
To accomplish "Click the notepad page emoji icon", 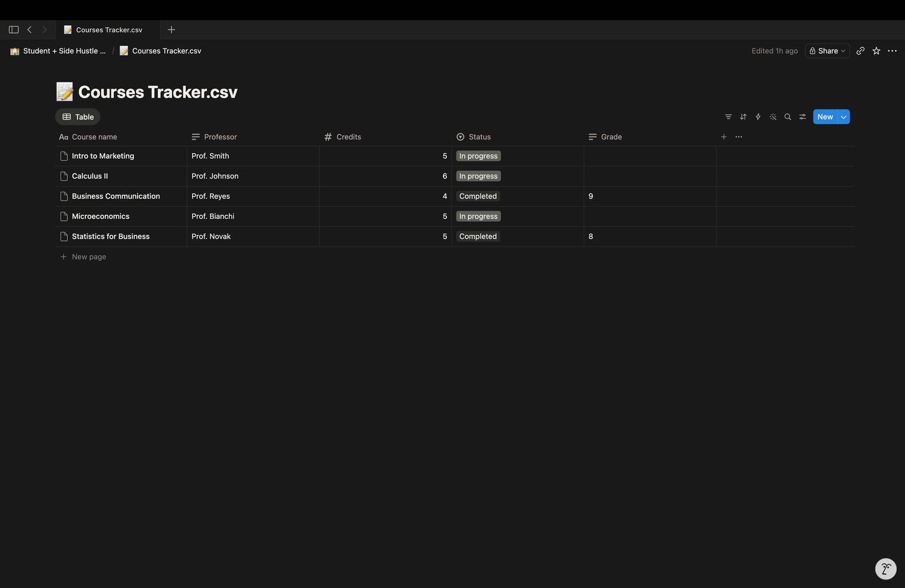I will point(65,91).
